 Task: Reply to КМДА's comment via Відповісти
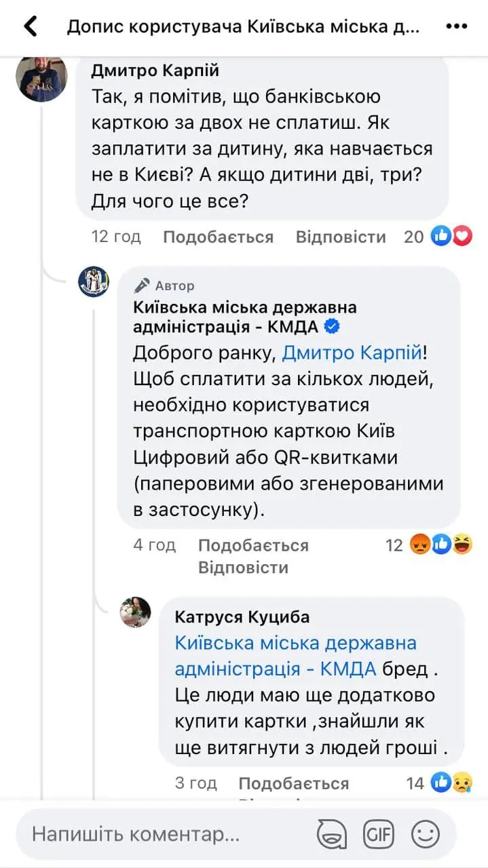click(x=243, y=567)
